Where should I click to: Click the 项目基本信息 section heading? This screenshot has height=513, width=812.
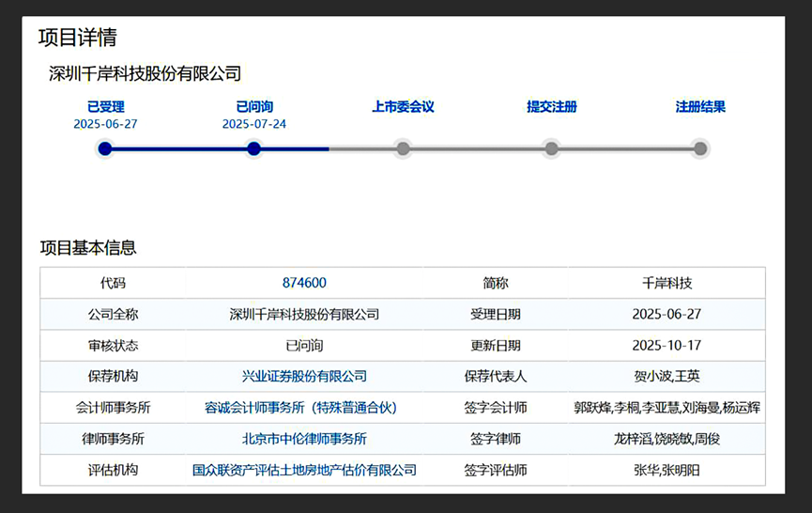88,248
